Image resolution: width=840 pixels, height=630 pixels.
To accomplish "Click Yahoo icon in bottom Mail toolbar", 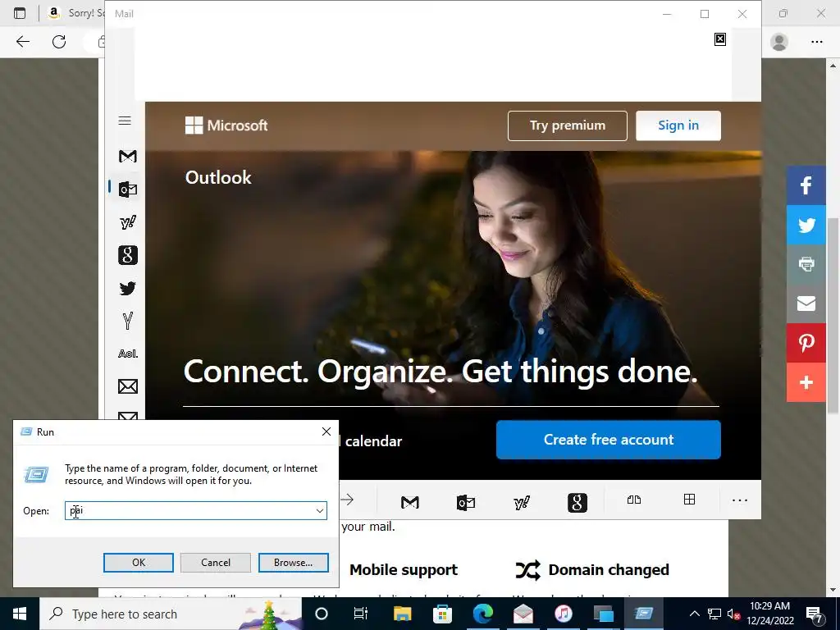I will click(521, 503).
